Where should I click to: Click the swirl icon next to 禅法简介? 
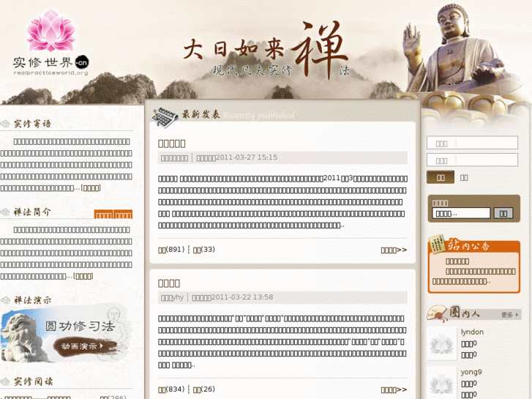pos(5,212)
